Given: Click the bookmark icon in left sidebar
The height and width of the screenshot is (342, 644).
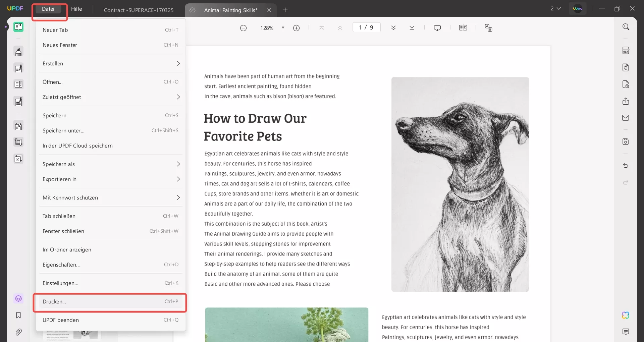Looking at the screenshot, I should 18,315.
